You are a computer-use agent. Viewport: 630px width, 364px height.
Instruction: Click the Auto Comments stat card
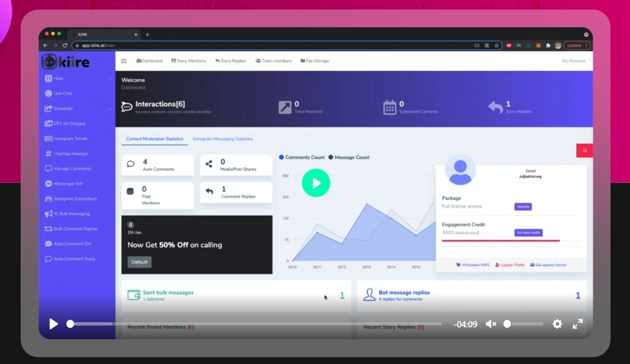click(157, 165)
